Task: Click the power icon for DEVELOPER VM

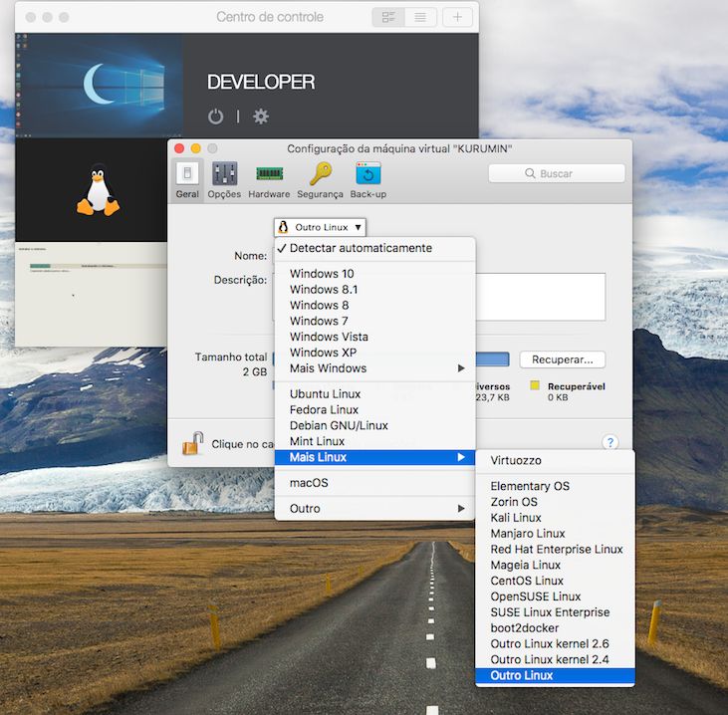Action: coord(215,117)
